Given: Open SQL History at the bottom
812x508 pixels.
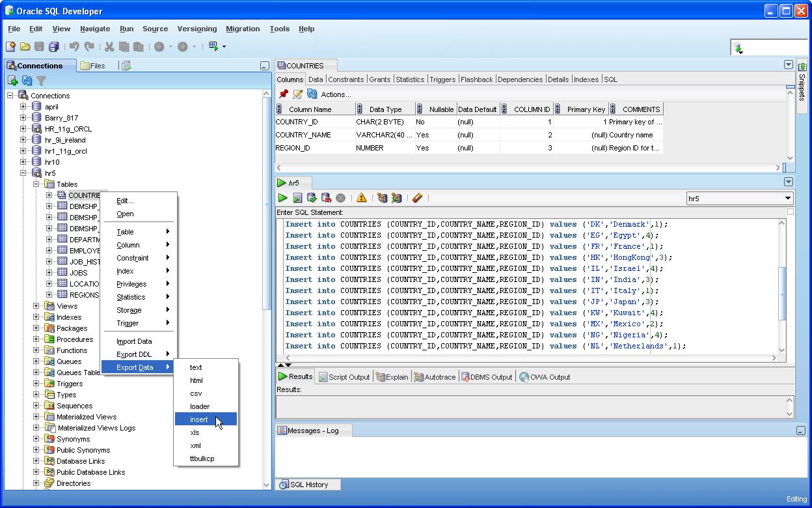Looking at the screenshot, I should coord(307,484).
